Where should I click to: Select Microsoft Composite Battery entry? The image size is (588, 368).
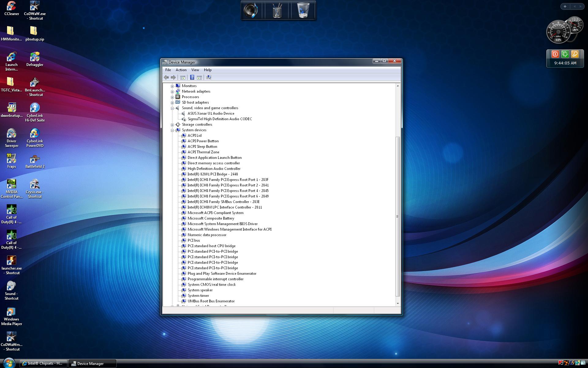[x=211, y=218]
